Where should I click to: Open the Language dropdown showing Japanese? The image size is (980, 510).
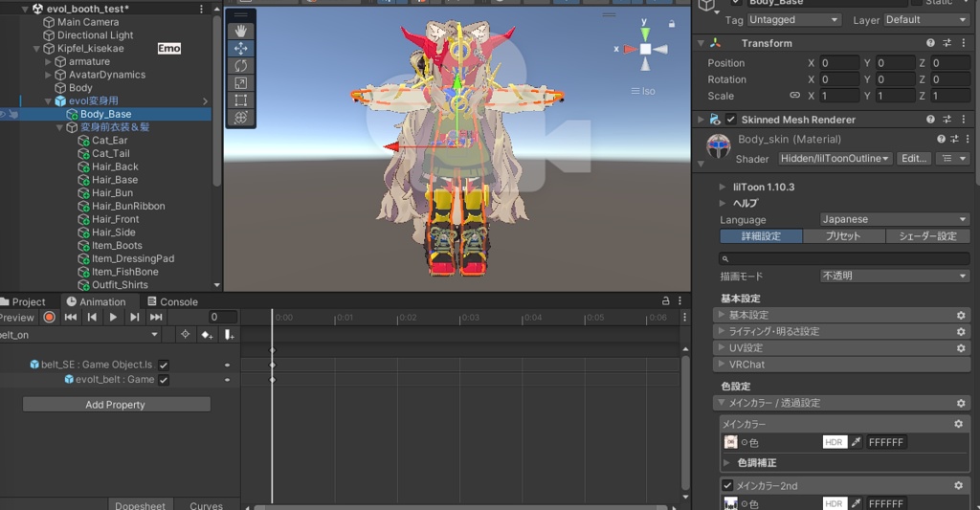[895, 219]
